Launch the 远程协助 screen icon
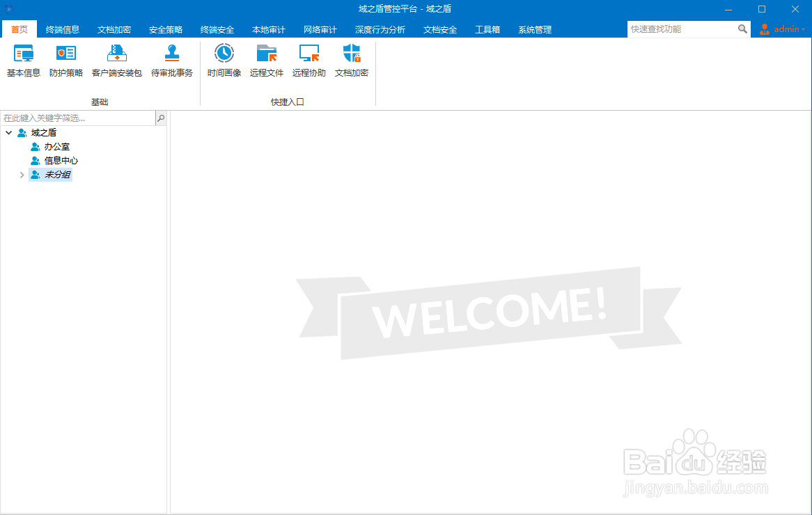Screen dimensions: 812x515 click(309, 54)
